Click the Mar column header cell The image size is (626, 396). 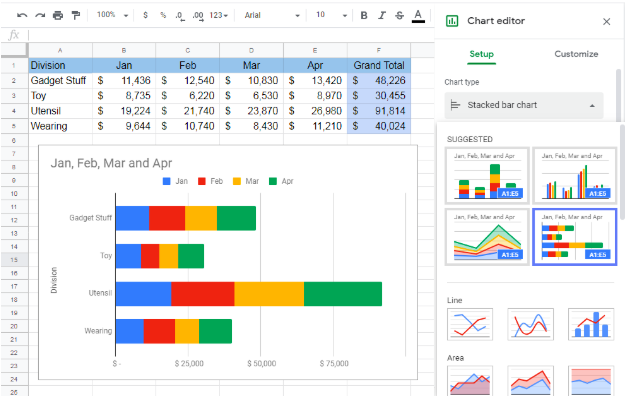(252, 65)
